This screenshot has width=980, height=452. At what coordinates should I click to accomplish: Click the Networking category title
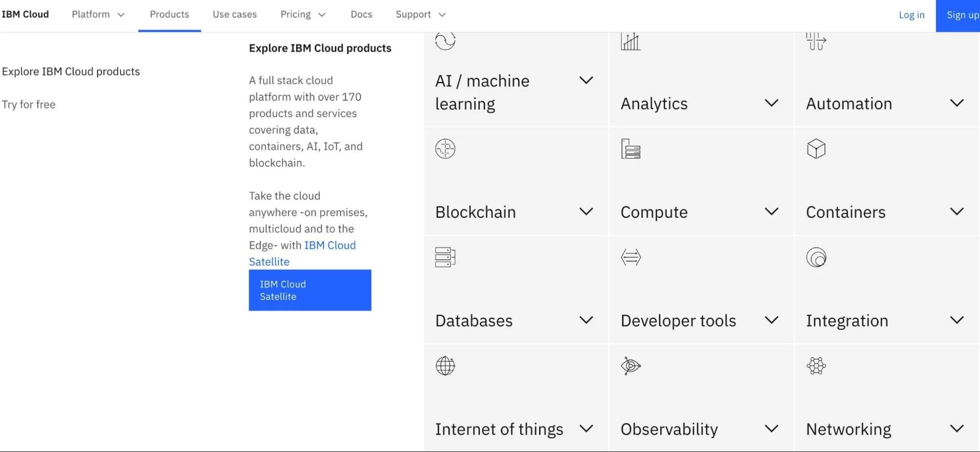point(849,430)
